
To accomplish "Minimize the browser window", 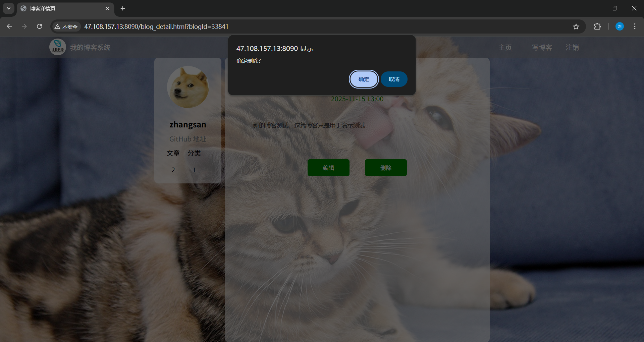I will coord(596,8).
